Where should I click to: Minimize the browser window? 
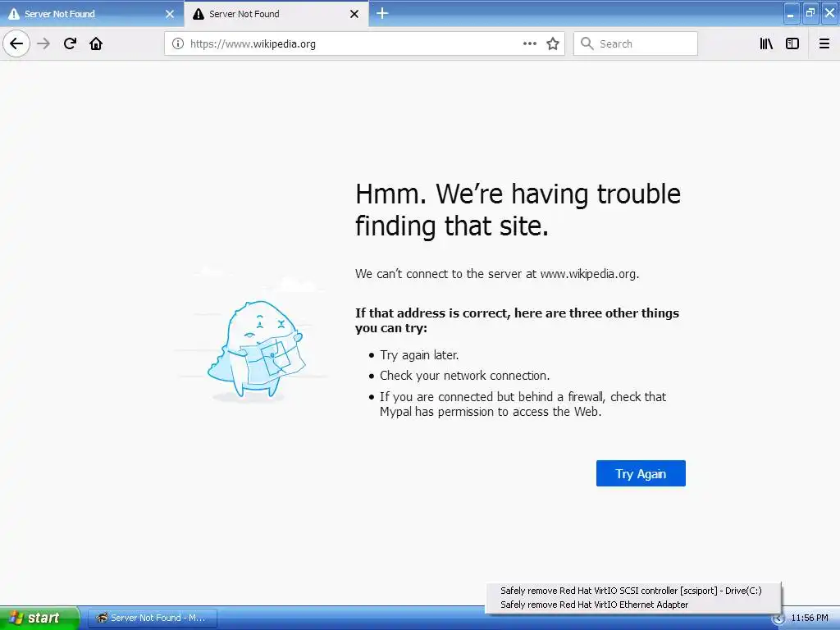click(x=792, y=13)
